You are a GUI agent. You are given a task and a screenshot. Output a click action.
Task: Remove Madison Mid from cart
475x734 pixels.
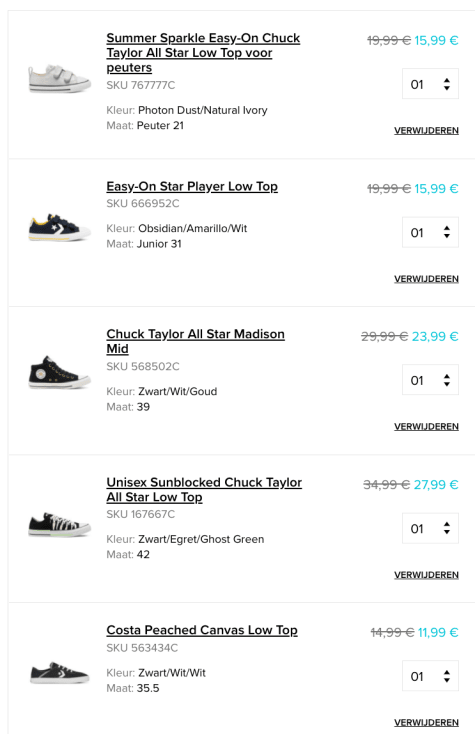[x=426, y=427]
